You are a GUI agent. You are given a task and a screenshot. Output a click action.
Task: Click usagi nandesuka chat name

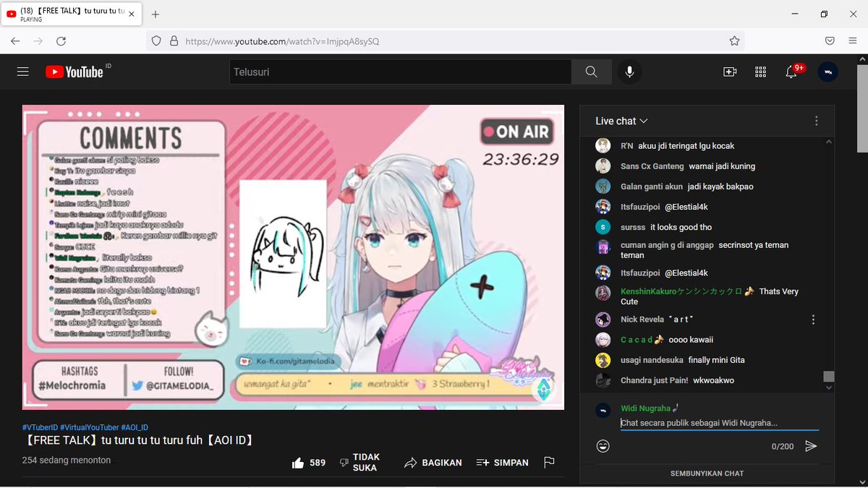click(652, 360)
